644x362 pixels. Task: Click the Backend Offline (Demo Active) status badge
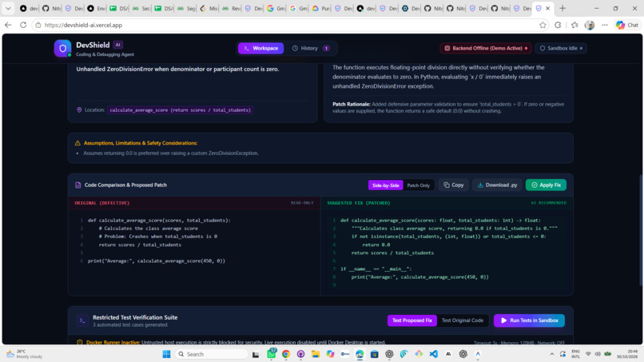[x=486, y=48]
